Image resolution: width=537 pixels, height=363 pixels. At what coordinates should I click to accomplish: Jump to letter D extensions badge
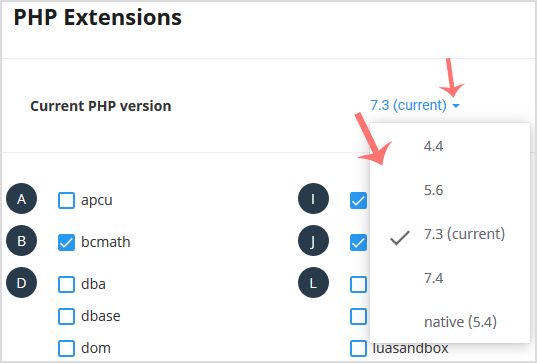pos(22,283)
